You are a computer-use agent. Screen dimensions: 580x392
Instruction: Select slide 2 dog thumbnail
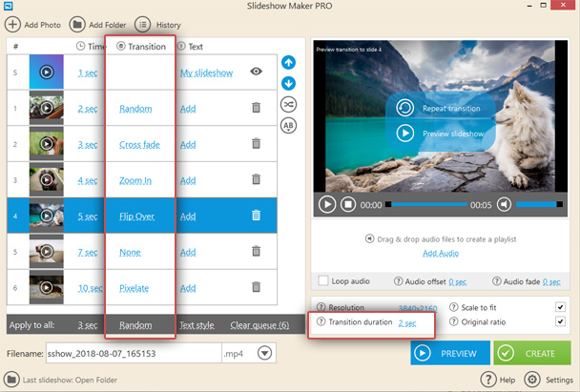46,143
